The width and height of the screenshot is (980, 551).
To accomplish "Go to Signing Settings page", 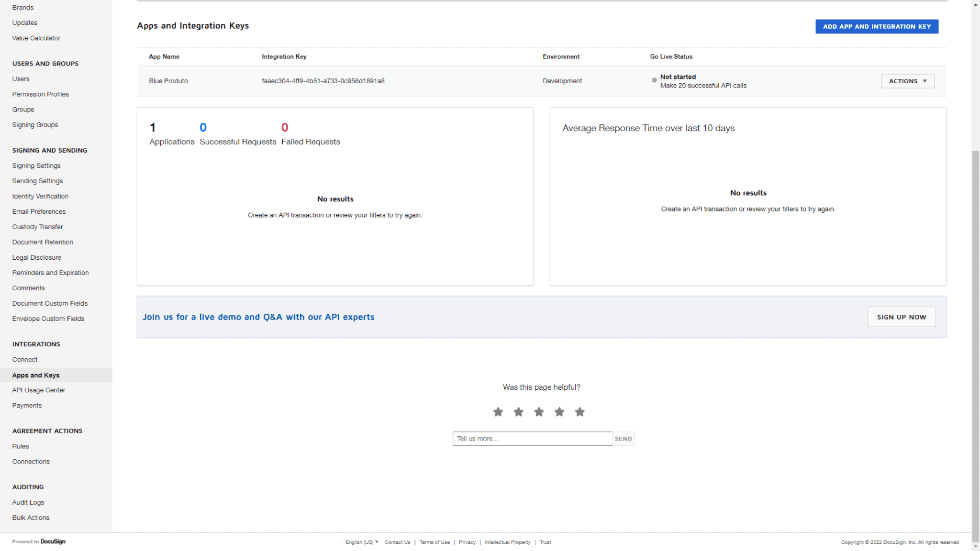I will [x=36, y=165].
